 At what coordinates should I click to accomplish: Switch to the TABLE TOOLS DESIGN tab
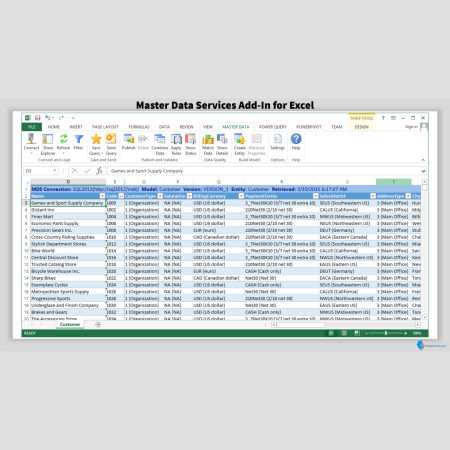pos(361,127)
